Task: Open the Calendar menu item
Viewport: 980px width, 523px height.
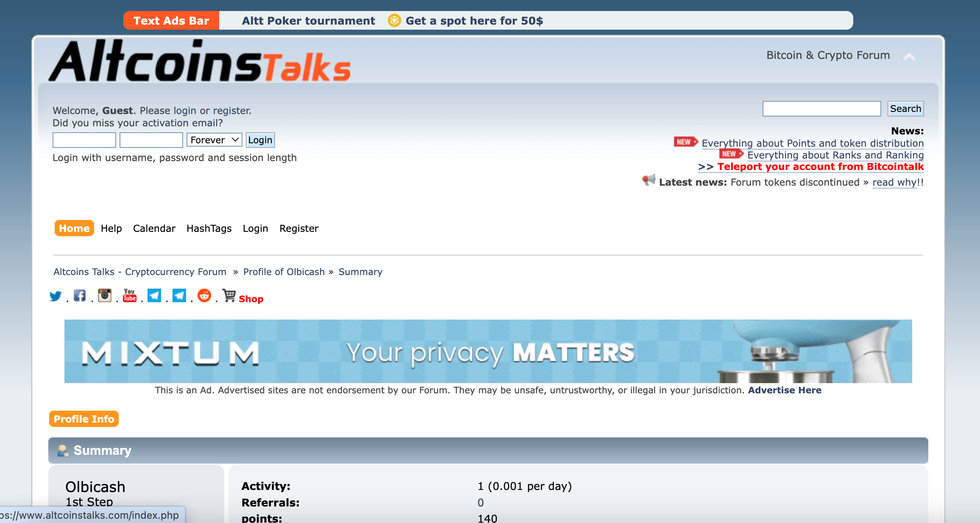Action: (154, 228)
